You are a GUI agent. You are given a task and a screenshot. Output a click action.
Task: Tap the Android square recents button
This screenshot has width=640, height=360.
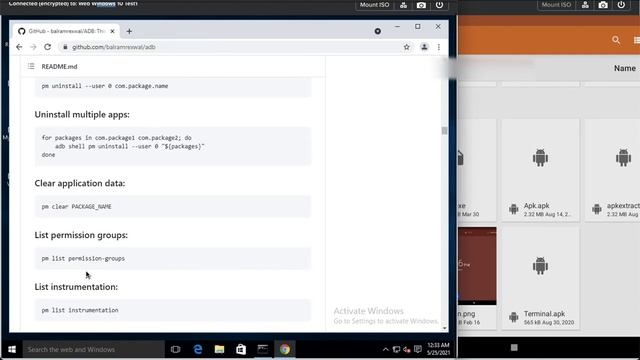(514, 347)
